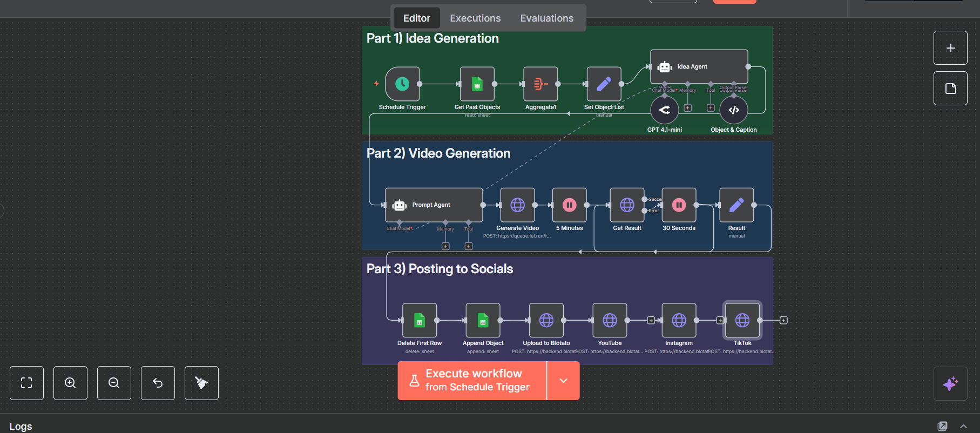Viewport: 980px width, 433px height.
Task: Open the Get Result HTTP node
Action: [627, 205]
